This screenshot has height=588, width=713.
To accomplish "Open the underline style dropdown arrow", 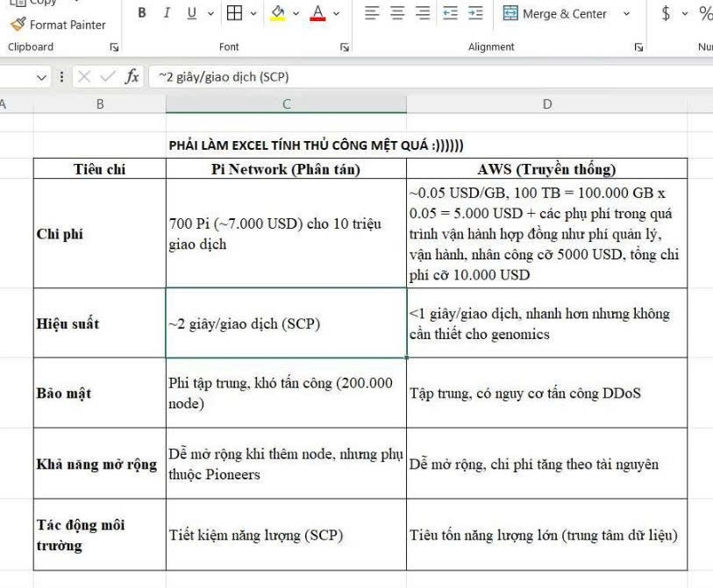I will pos(210,13).
